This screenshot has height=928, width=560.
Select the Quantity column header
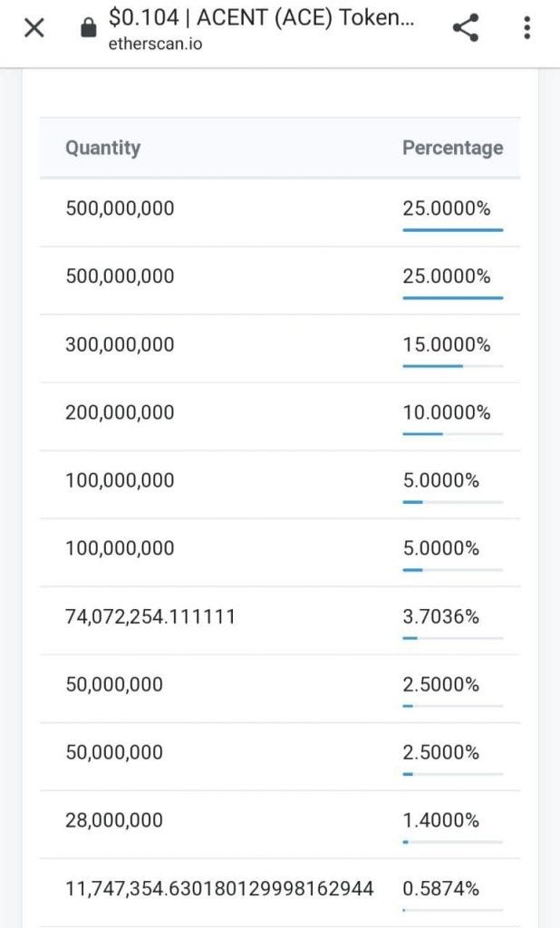pyautogui.click(x=103, y=148)
